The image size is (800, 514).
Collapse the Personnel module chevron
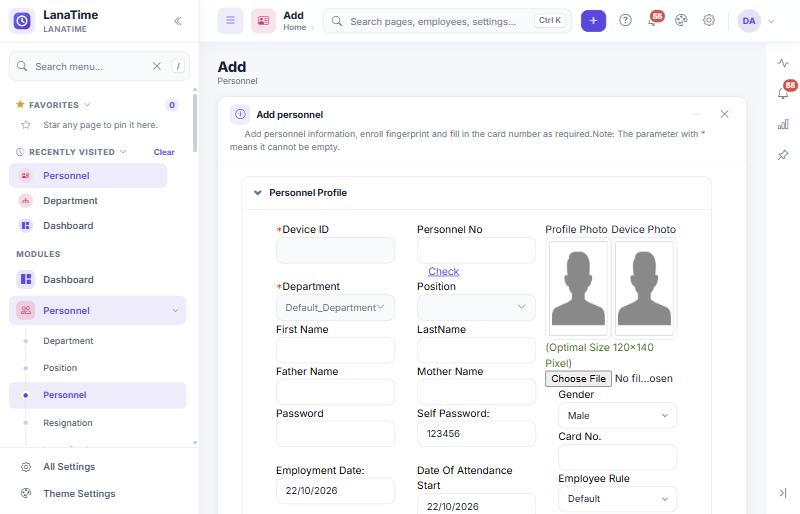pyautogui.click(x=175, y=310)
